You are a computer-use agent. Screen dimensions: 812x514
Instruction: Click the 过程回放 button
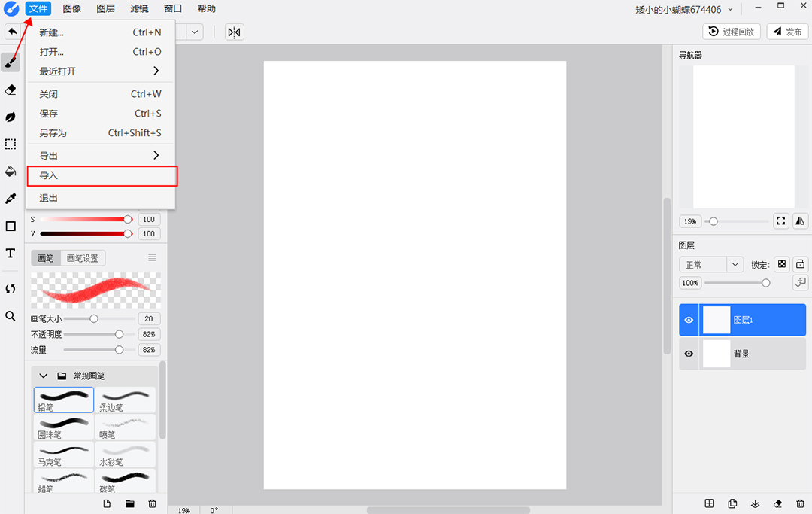[732, 32]
